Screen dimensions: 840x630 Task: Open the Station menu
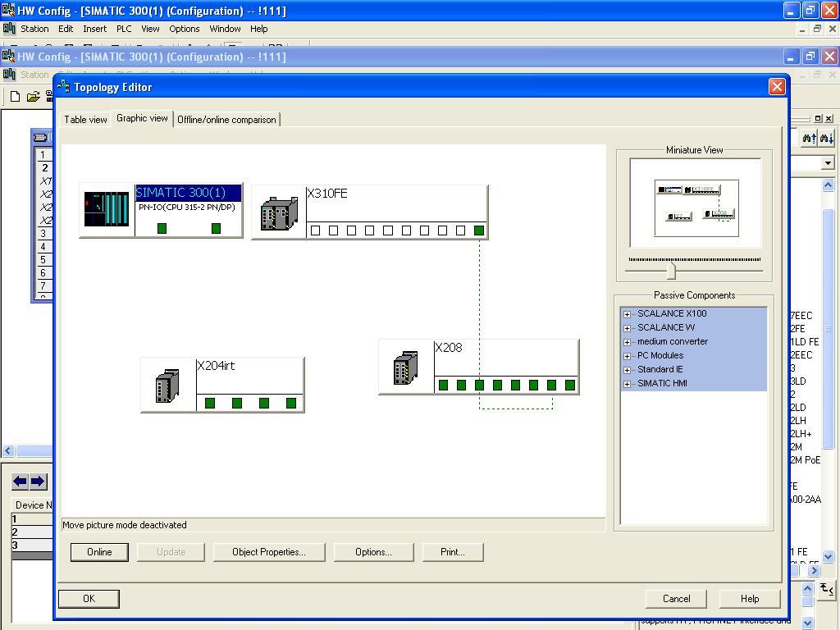click(34, 29)
